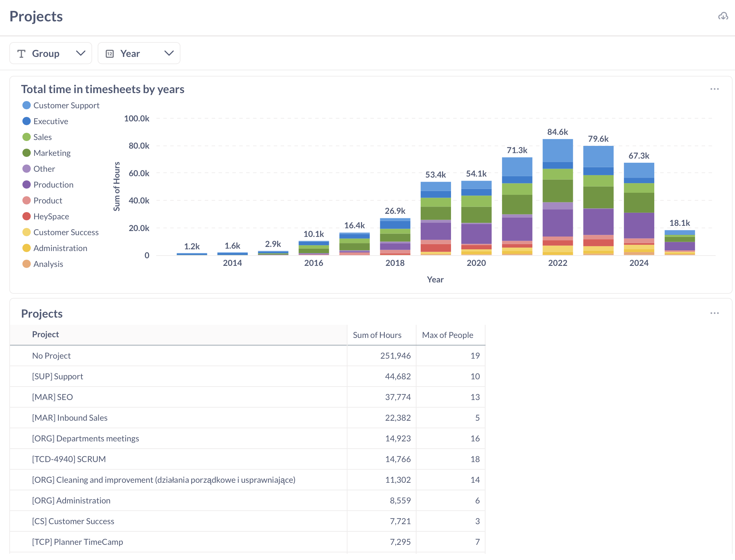The image size is (735, 560).
Task: Click the text-type icon in Group filter
Action: 21,54
